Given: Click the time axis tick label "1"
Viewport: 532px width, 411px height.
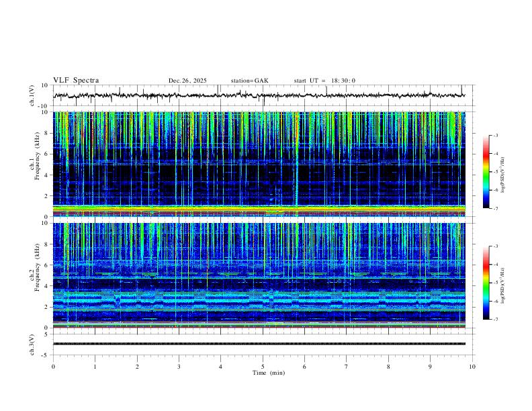Looking at the screenshot, I should pyautogui.click(x=95, y=367).
